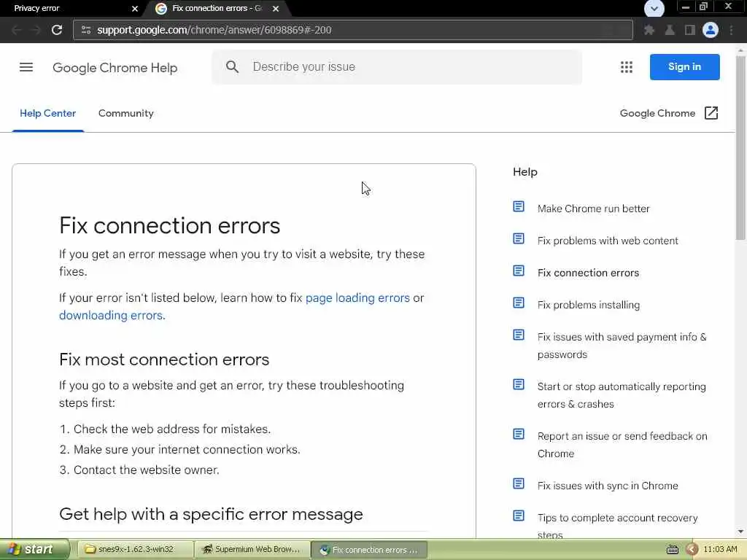Open Tips to complete account recovery article
747x560 pixels.
click(x=617, y=526)
